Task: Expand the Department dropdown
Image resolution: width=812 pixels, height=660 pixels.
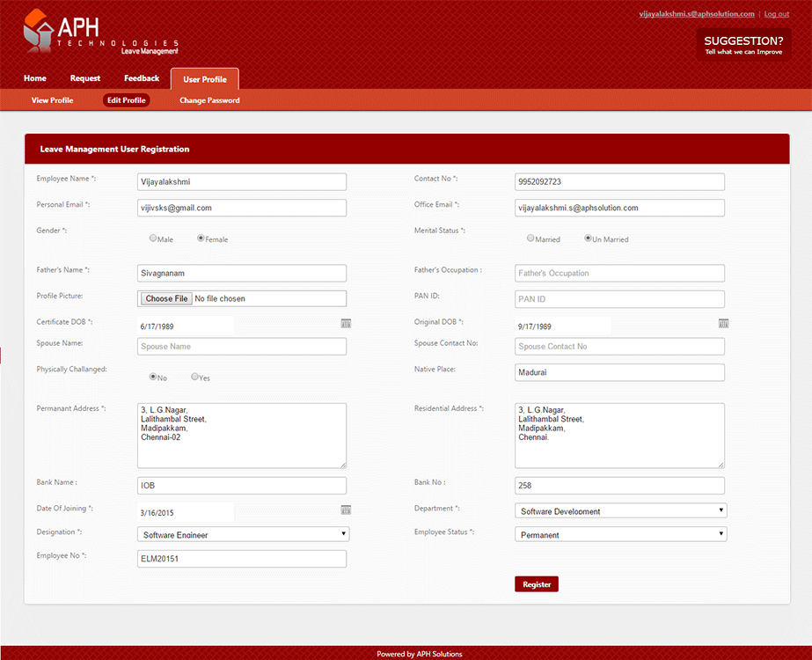Action: tap(620, 510)
